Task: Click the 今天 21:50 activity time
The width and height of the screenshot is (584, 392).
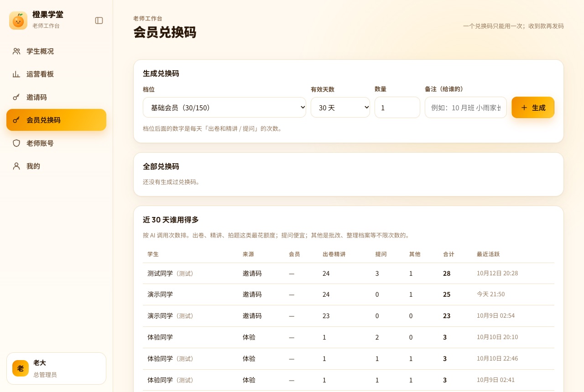Action: [491, 294]
